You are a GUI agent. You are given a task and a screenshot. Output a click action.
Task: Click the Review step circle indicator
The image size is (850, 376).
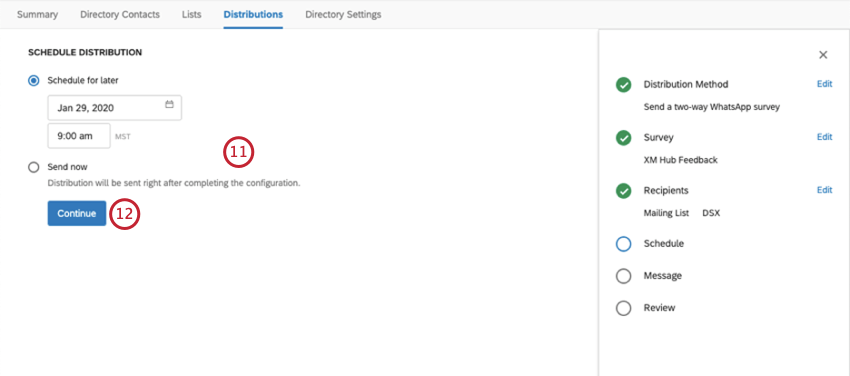coord(623,308)
